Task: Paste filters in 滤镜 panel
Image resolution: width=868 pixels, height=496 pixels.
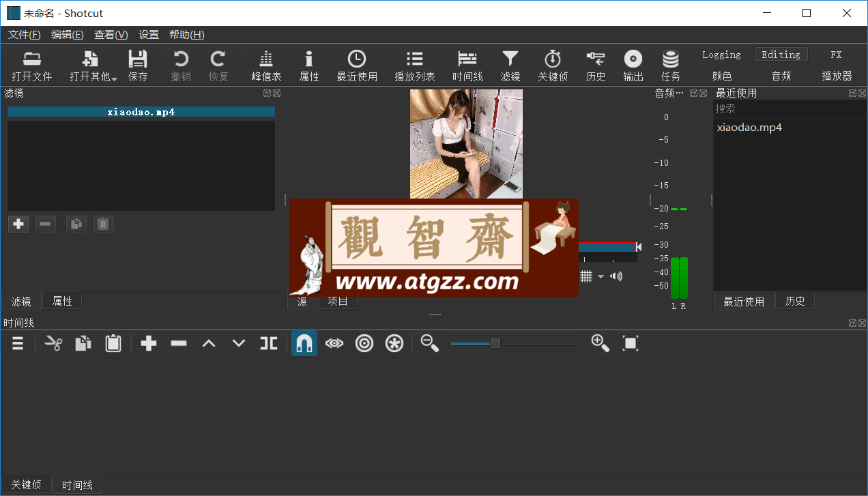Action: [x=103, y=224]
